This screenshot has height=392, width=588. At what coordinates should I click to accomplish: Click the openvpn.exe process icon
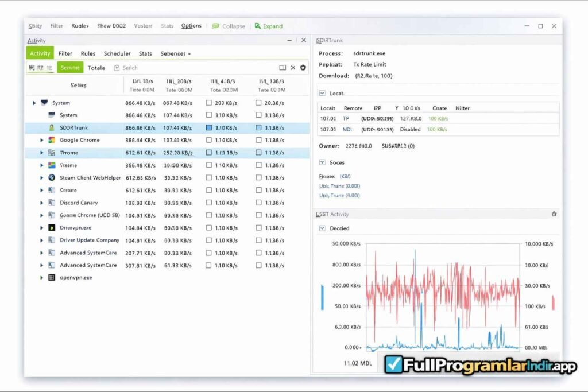pyautogui.click(x=52, y=278)
